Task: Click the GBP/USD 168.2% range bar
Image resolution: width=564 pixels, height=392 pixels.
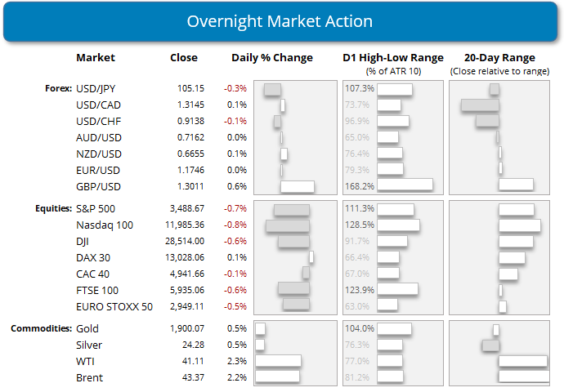Action: coord(405,185)
